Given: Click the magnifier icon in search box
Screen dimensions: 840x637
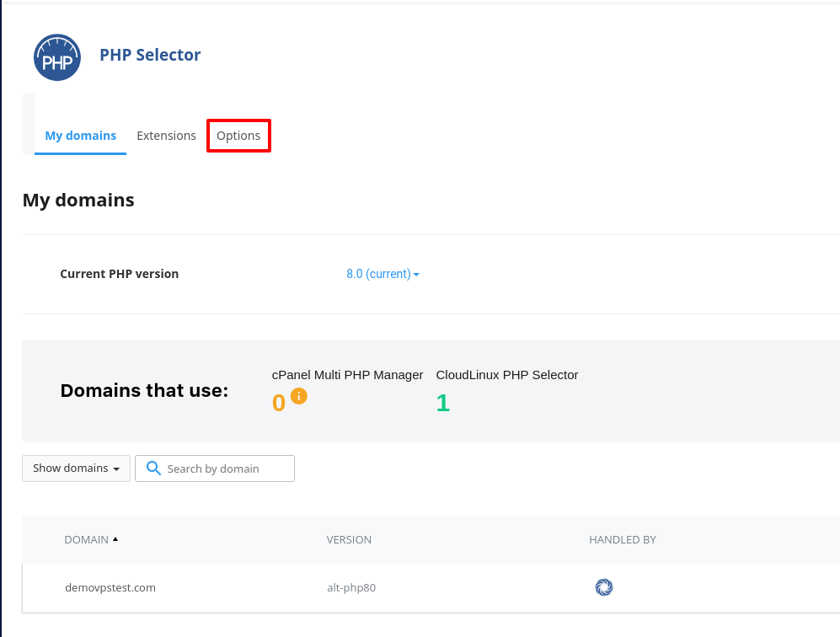Looking at the screenshot, I should (153, 468).
